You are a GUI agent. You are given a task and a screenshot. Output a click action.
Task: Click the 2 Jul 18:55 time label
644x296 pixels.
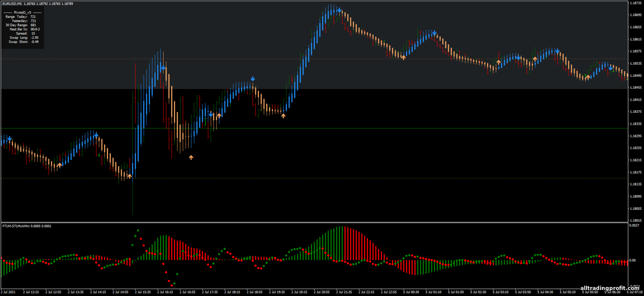(x=254, y=292)
